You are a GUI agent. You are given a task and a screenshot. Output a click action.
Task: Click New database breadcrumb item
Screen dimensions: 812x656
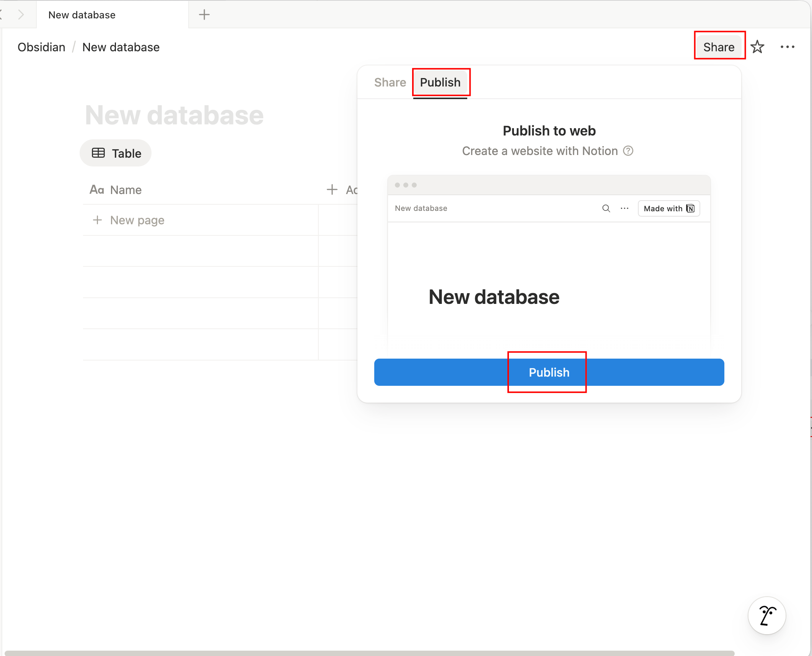coord(121,47)
